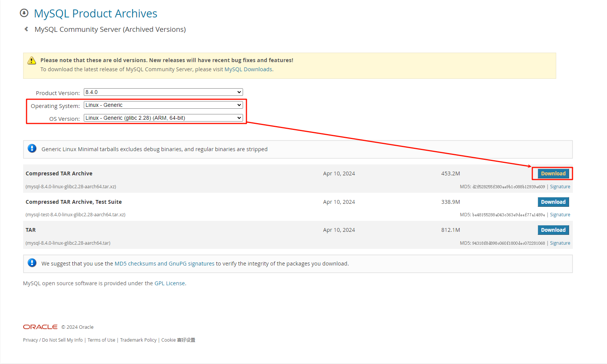This screenshot has height=364, width=607.
Task: Visit the MySQL Downloads link
Action: click(x=248, y=69)
